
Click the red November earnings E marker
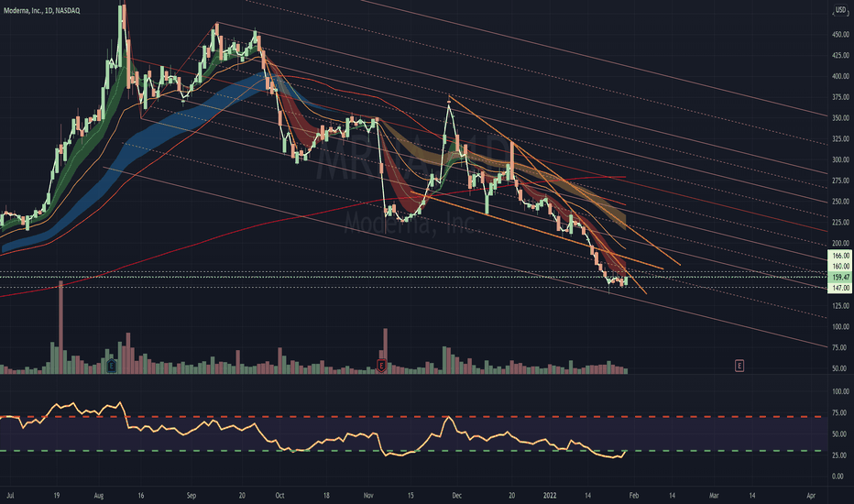coord(381,366)
